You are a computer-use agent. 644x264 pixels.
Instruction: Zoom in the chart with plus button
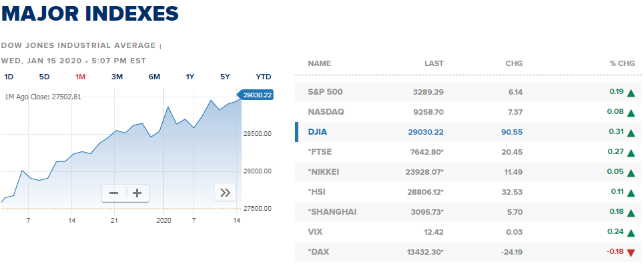point(137,193)
